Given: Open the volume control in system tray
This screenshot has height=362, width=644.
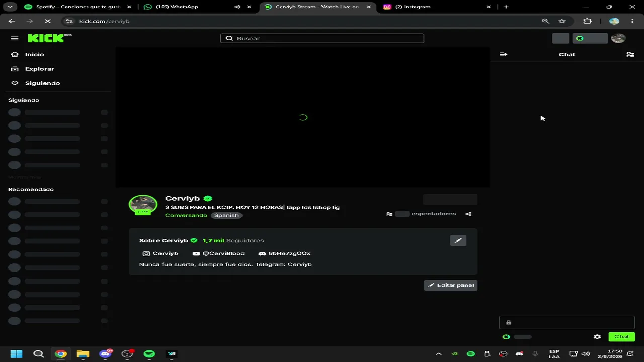Looking at the screenshot, I should pos(586,354).
